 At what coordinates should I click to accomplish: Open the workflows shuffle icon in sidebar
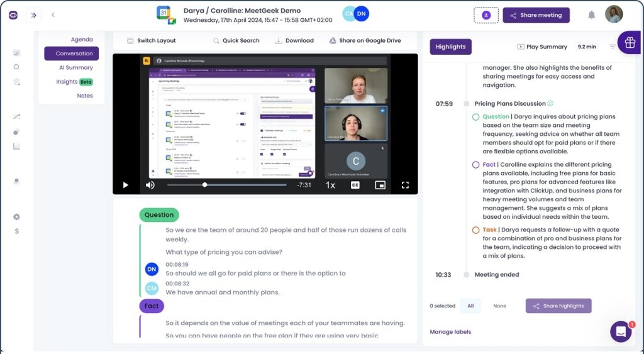[x=16, y=116]
